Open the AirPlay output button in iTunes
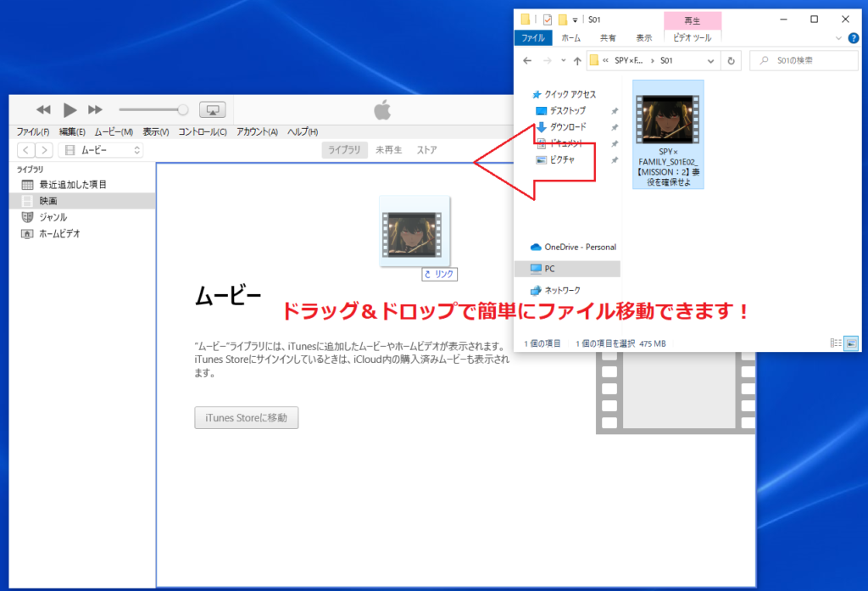868x591 pixels. tap(213, 109)
